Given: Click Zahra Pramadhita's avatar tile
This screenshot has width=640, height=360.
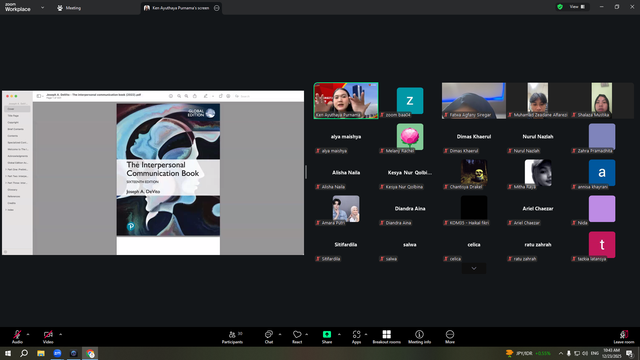Looking at the screenshot, I should coord(602,137).
